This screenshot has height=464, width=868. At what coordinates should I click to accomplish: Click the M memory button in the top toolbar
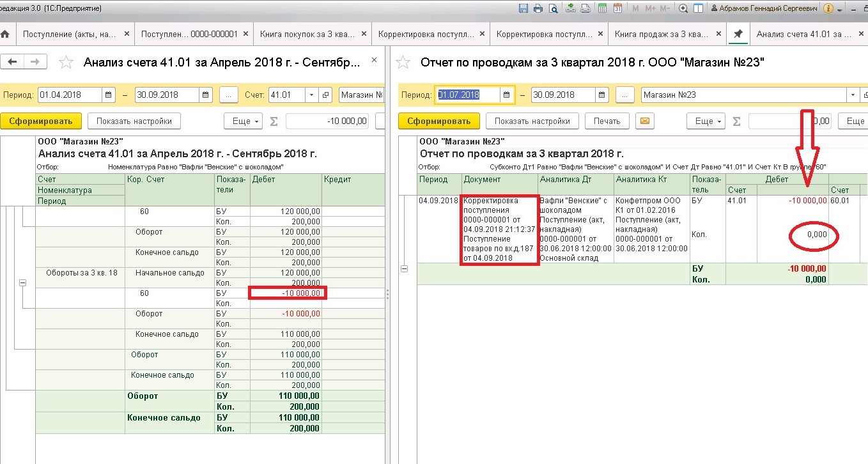[x=635, y=8]
